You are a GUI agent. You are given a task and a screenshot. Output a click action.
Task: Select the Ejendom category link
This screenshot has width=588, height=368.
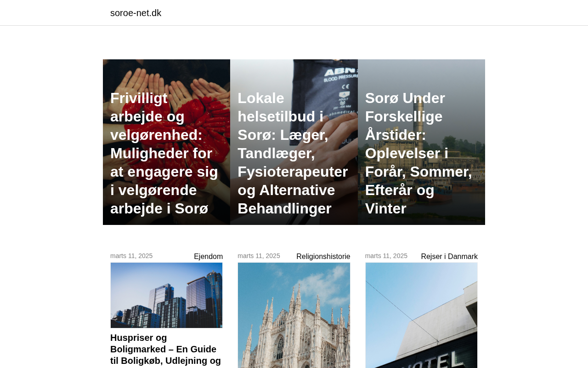pos(208,257)
